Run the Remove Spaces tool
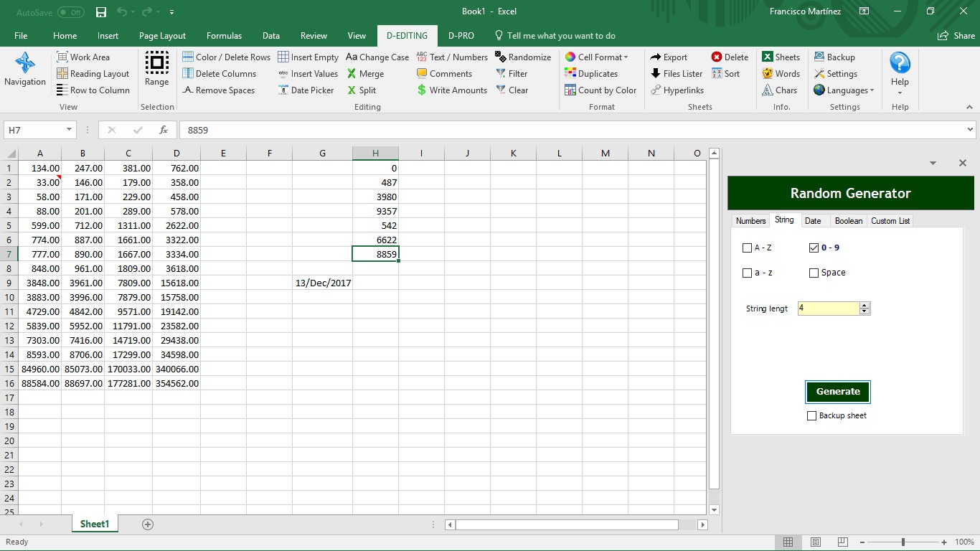Viewport: 980px width, 551px height. pos(219,90)
